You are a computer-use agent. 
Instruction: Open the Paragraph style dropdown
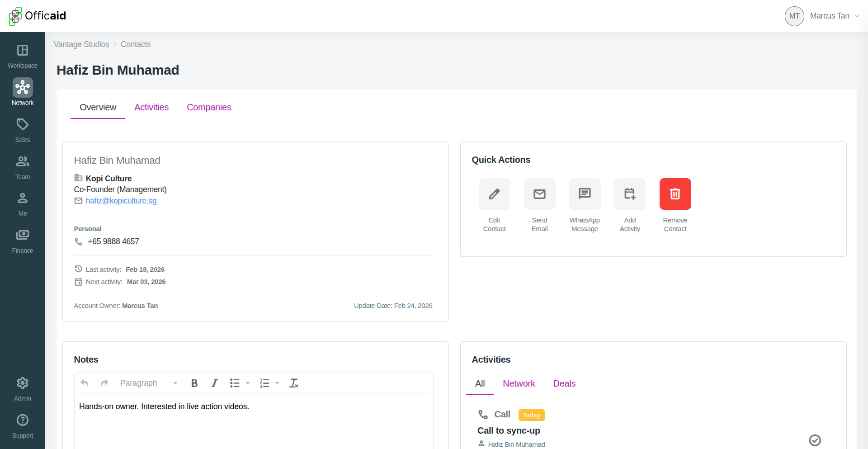pyautogui.click(x=147, y=383)
